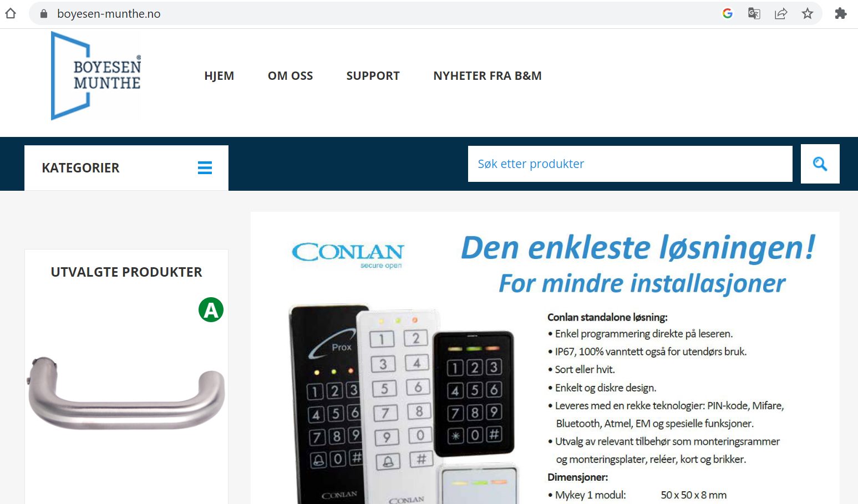Image resolution: width=858 pixels, height=504 pixels.
Task: Click the magnifying glass search button
Action: (820, 164)
